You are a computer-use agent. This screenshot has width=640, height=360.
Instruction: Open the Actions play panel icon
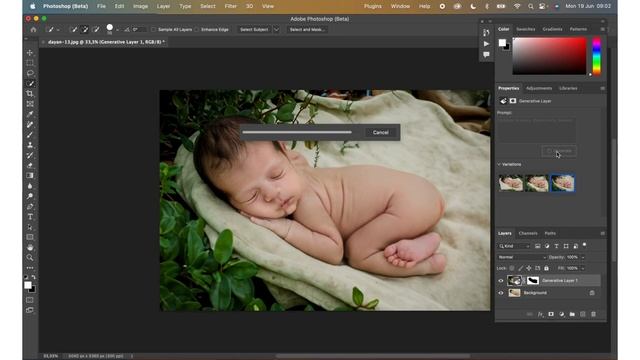tap(486, 43)
